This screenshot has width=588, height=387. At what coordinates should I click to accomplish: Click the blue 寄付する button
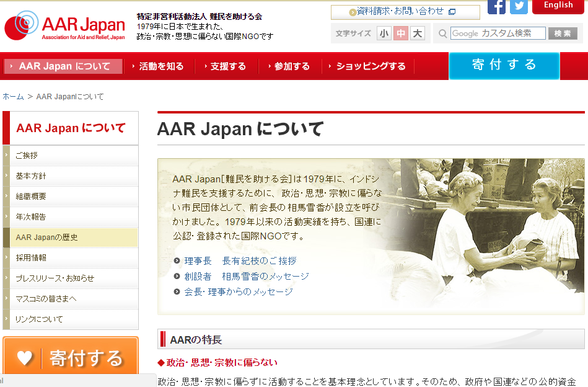point(504,66)
